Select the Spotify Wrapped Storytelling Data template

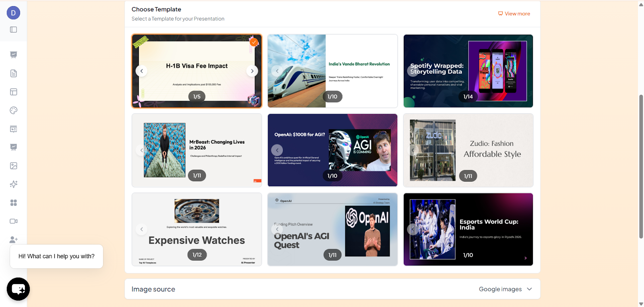(468, 71)
